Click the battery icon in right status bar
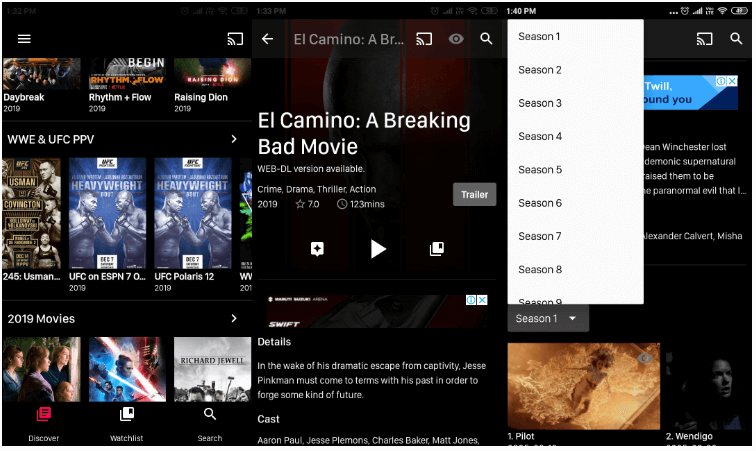The image size is (756, 451). click(x=740, y=11)
